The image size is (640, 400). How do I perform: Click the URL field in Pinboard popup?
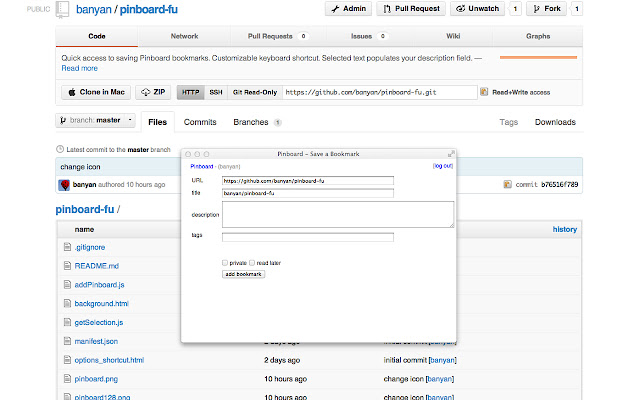click(x=308, y=181)
